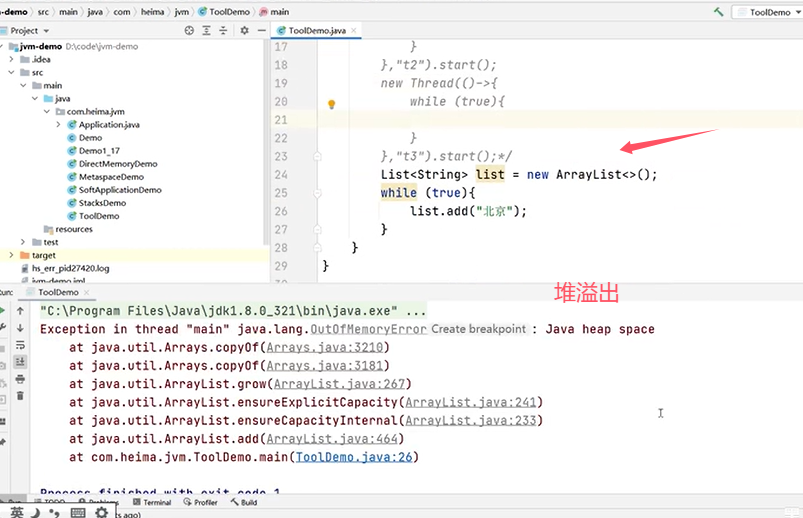
Task: Click the Collapse All icon in Project panel
Action: [223, 31]
